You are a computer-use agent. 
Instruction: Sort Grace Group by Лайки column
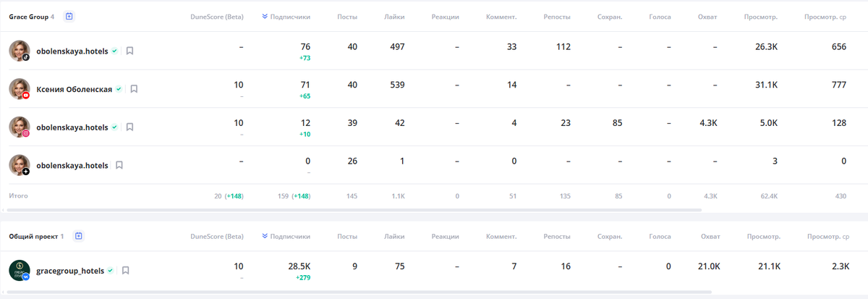pos(394,16)
